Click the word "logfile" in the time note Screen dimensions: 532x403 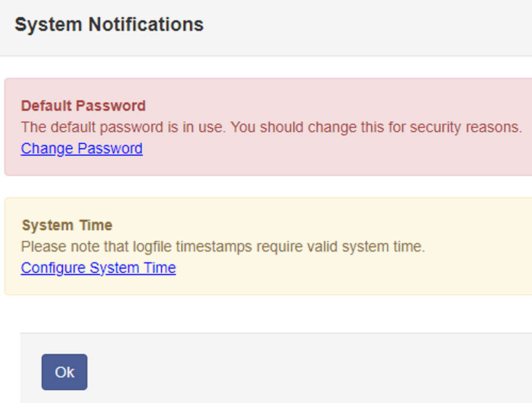tap(152, 247)
